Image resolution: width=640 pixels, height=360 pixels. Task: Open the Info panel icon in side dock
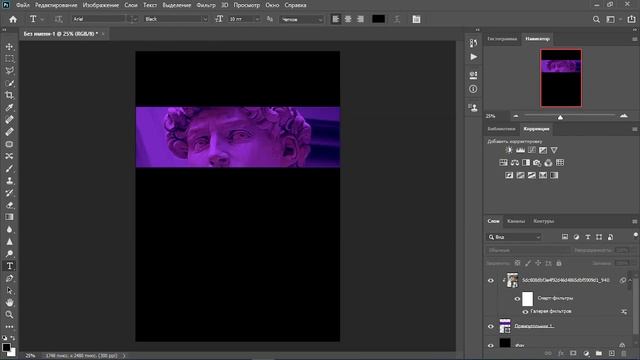pos(473,89)
